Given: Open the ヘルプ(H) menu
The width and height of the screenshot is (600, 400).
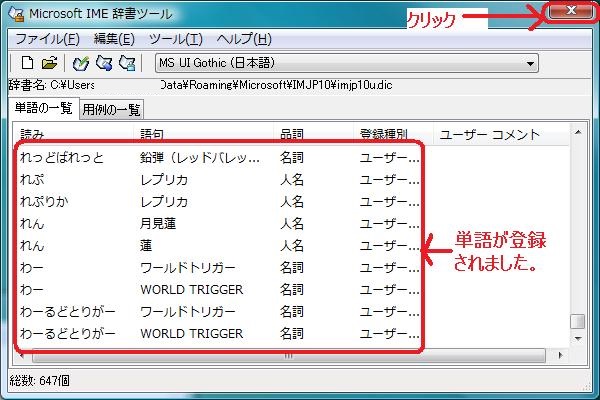Looking at the screenshot, I should (x=244, y=39).
